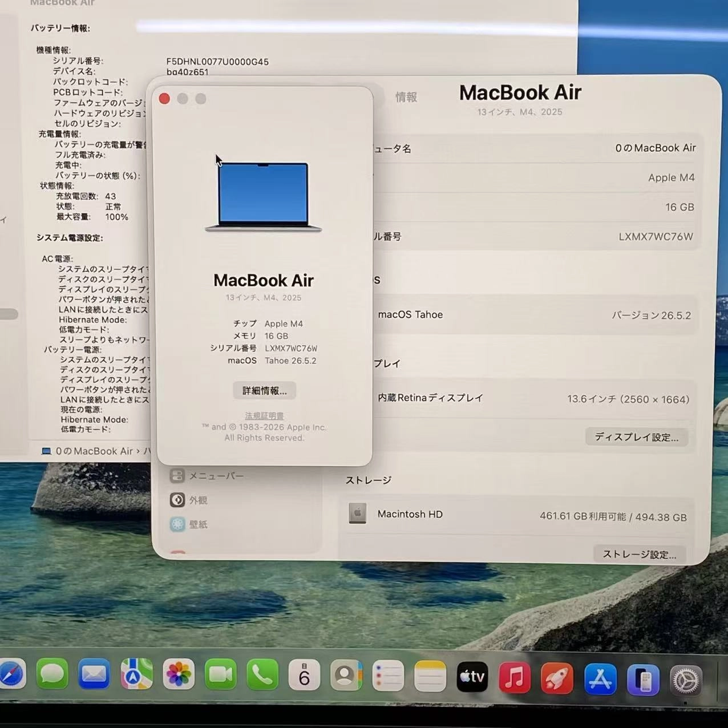Click the バッテリー情報: heading
This screenshot has width=728, height=728.
[60, 28]
